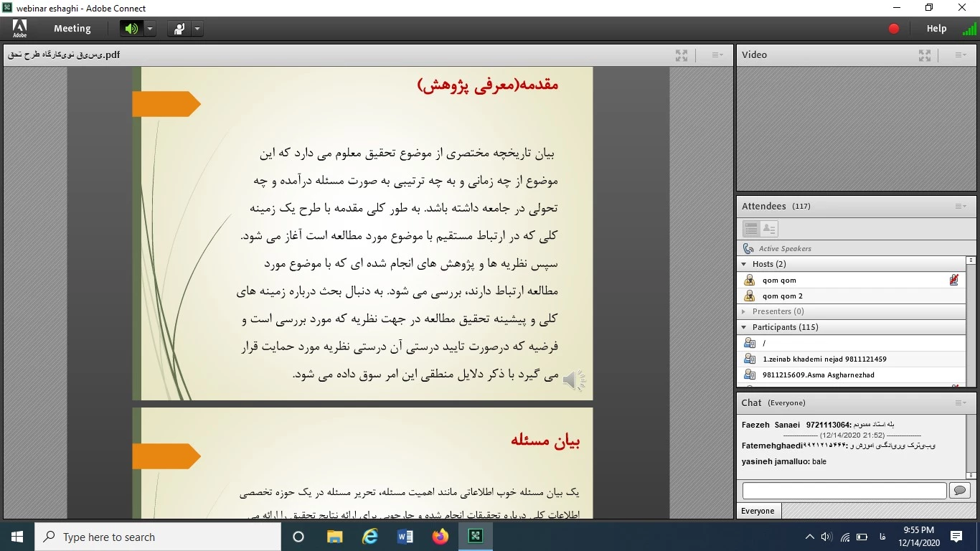Screen dimensions: 980x551
Task: Maximize the PDF share pod to full screen
Action: pos(682,55)
